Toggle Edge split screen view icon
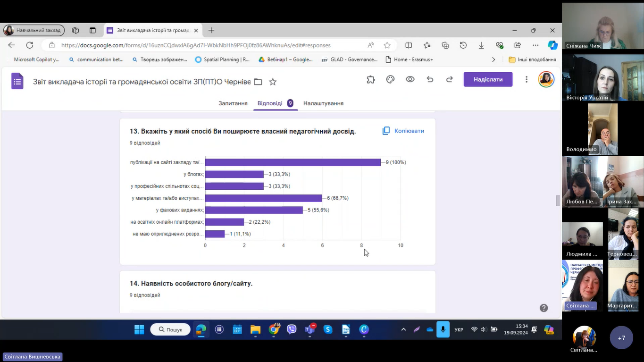Screen dimensions: 644x362 tap(409, 45)
